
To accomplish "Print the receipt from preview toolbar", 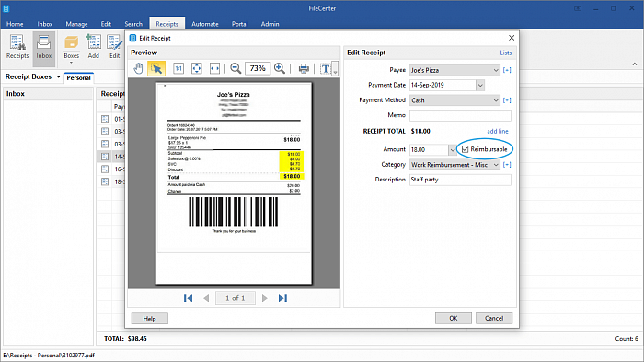I will pos(304,68).
